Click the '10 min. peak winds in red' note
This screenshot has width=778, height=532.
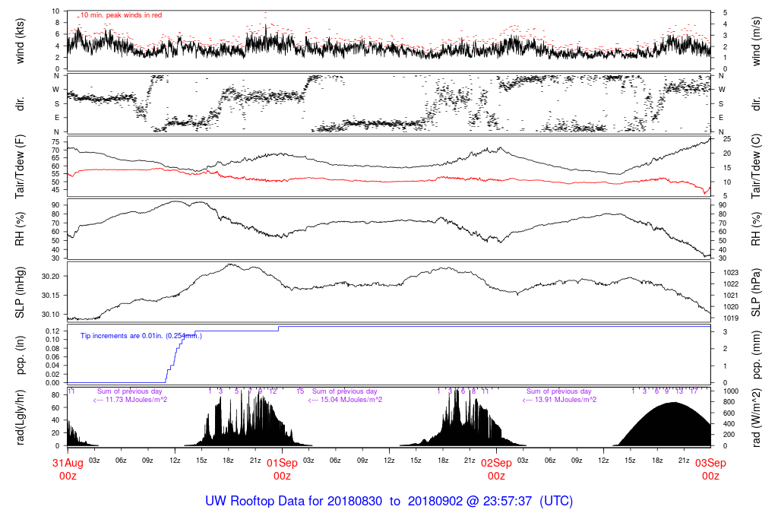[x=121, y=15]
